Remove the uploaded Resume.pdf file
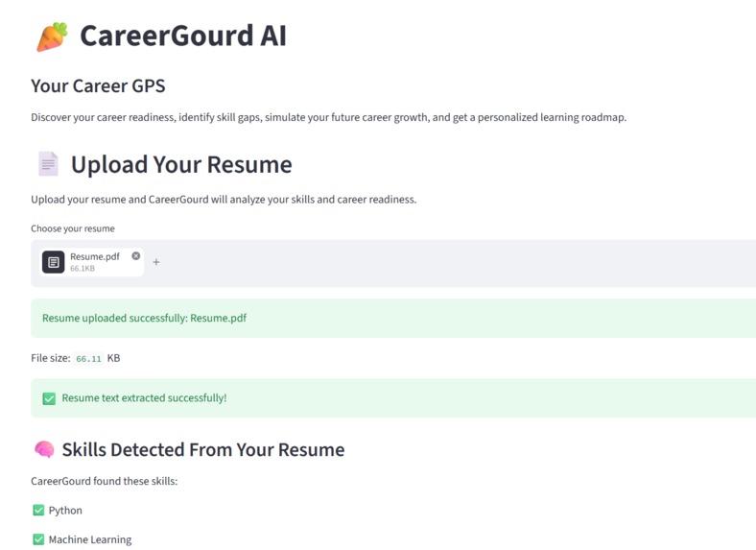Viewport: 756px width, 550px height. click(x=136, y=255)
